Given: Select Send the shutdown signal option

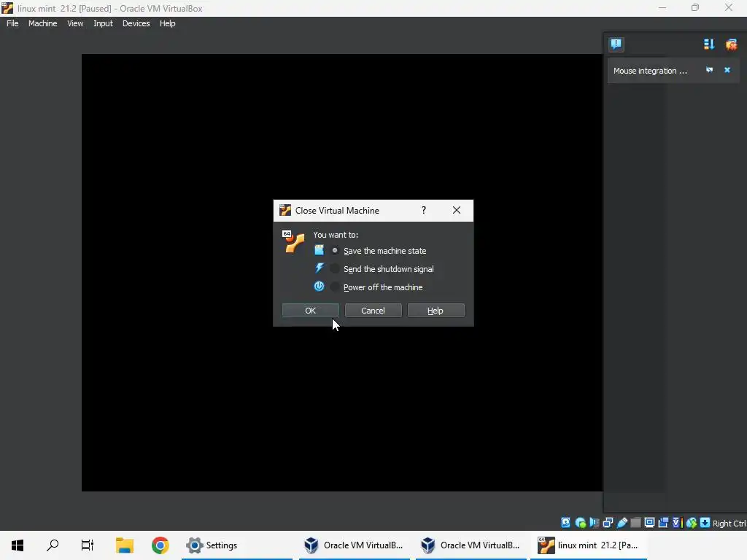Looking at the screenshot, I should coord(383,269).
